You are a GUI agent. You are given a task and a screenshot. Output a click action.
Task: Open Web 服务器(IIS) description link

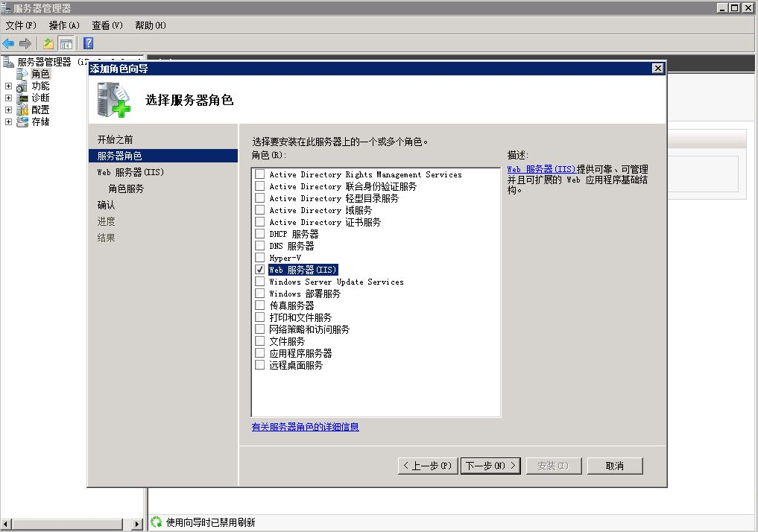pos(541,169)
